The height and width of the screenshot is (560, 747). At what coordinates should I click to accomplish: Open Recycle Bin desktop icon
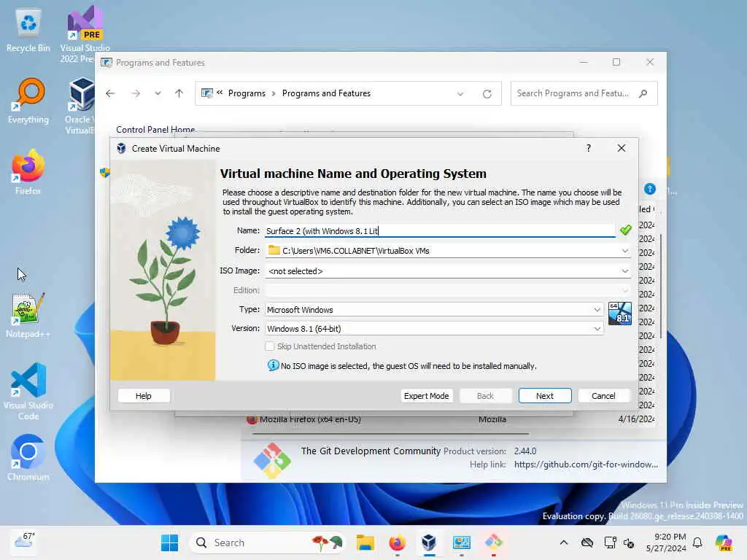click(x=28, y=31)
